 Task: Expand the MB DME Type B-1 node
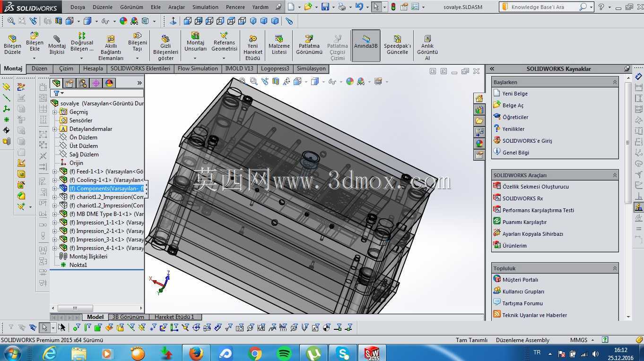pyautogui.click(x=54, y=214)
